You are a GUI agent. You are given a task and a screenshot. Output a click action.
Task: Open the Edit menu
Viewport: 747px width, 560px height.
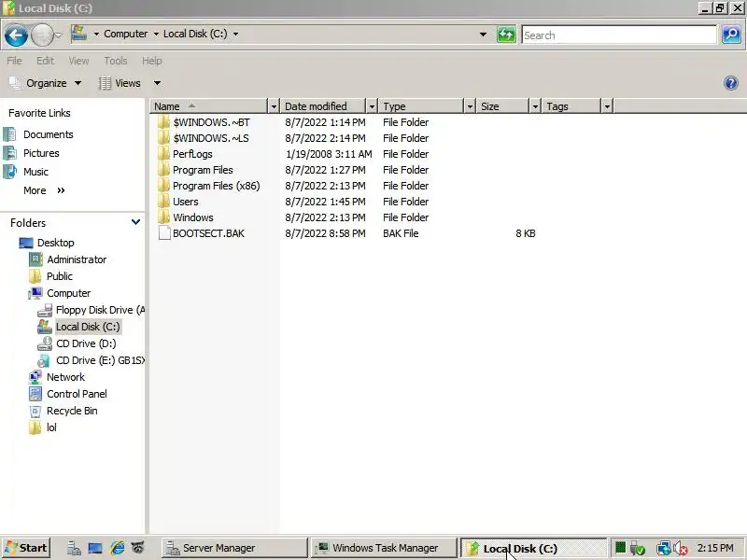pyautogui.click(x=45, y=61)
